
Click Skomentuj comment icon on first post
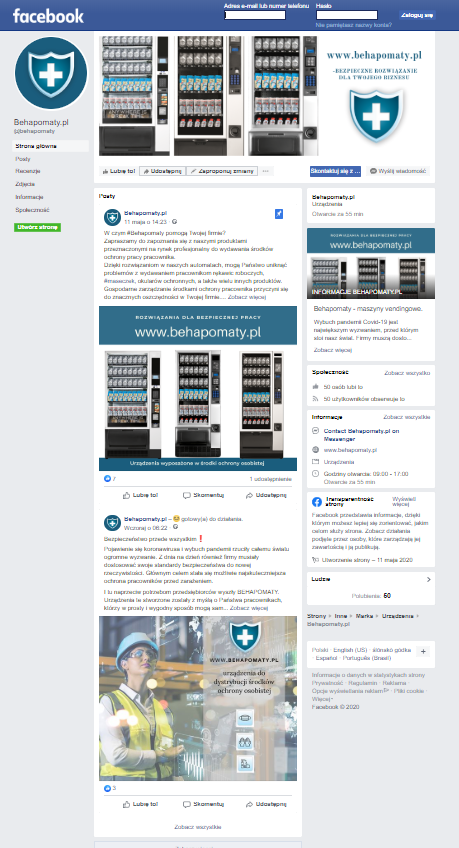coord(187,495)
